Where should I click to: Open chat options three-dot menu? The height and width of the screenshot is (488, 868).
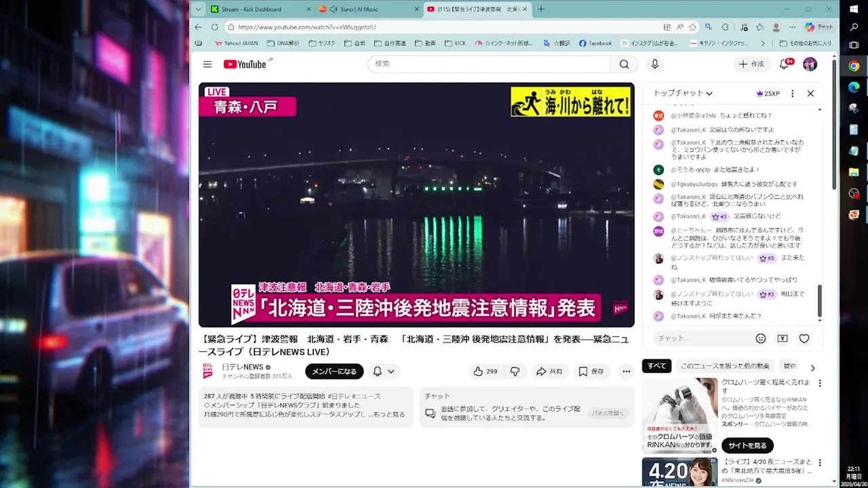pos(792,94)
